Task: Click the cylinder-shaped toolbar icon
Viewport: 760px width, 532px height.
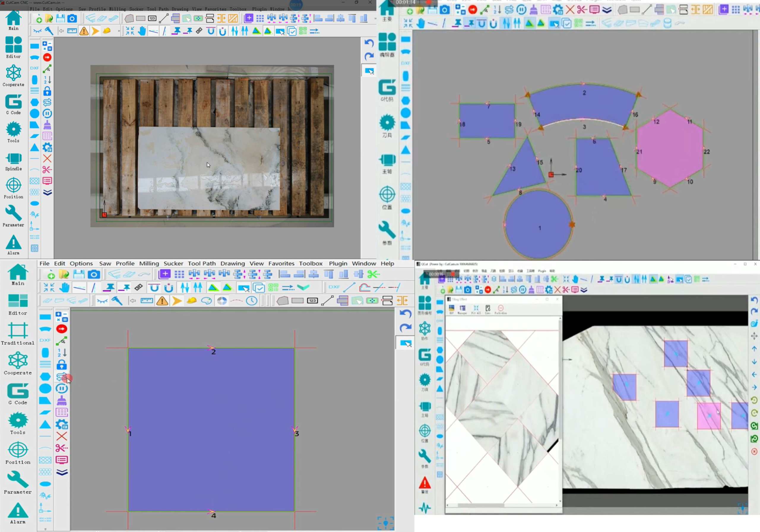Action: point(667,23)
